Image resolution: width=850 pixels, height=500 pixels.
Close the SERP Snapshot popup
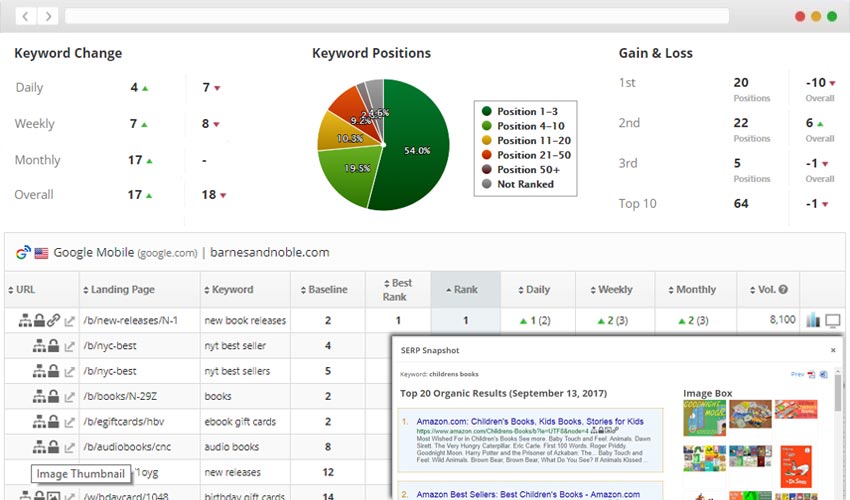pyautogui.click(x=833, y=350)
